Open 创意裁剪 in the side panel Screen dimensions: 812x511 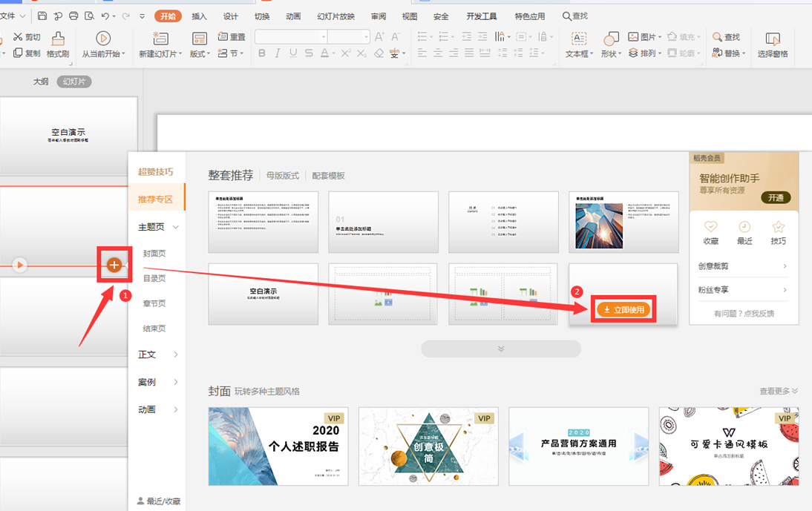[743, 266]
